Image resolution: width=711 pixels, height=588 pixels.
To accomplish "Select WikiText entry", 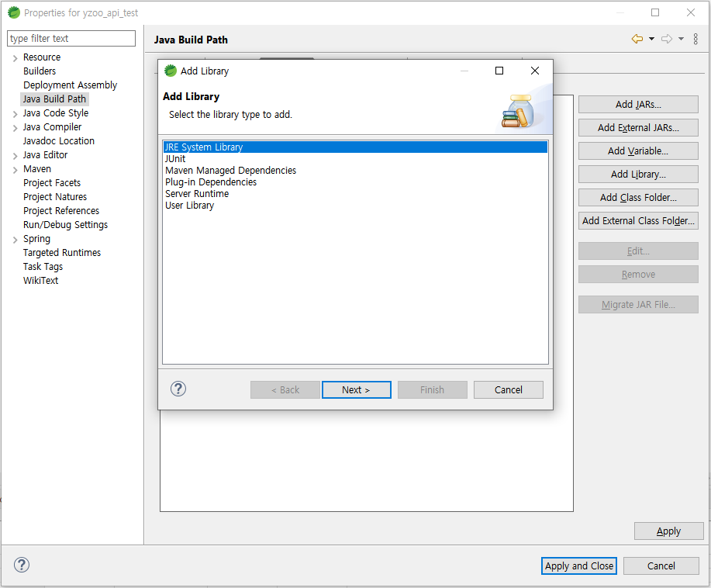I will click(40, 281).
